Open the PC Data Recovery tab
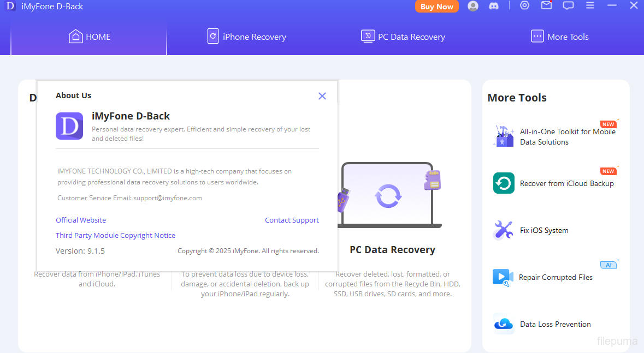Screen dimensions: 644x353 (x=403, y=37)
